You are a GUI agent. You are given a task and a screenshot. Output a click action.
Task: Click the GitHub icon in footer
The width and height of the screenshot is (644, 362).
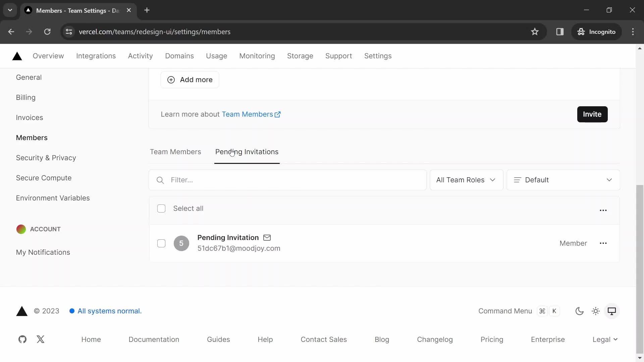[x=22, y=339]
